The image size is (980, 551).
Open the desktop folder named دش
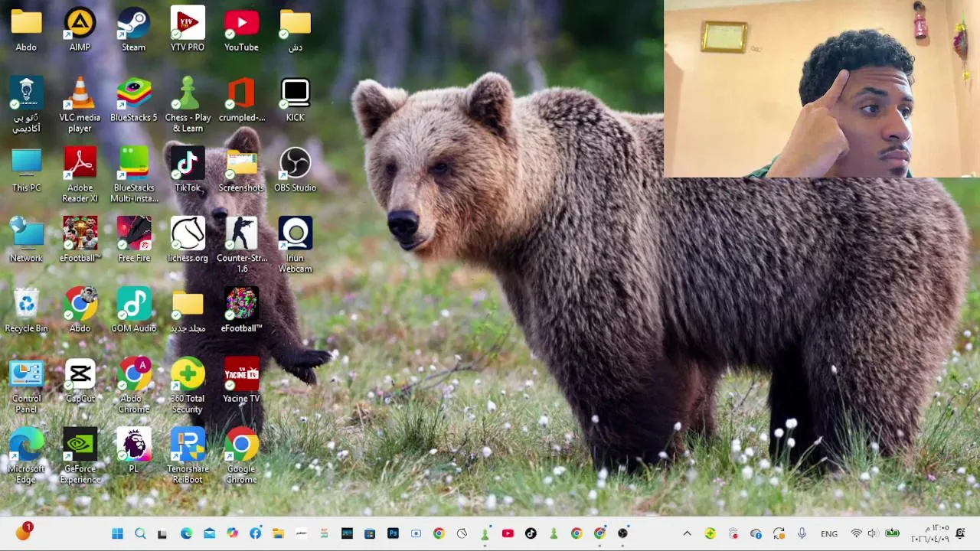(295, 29)
